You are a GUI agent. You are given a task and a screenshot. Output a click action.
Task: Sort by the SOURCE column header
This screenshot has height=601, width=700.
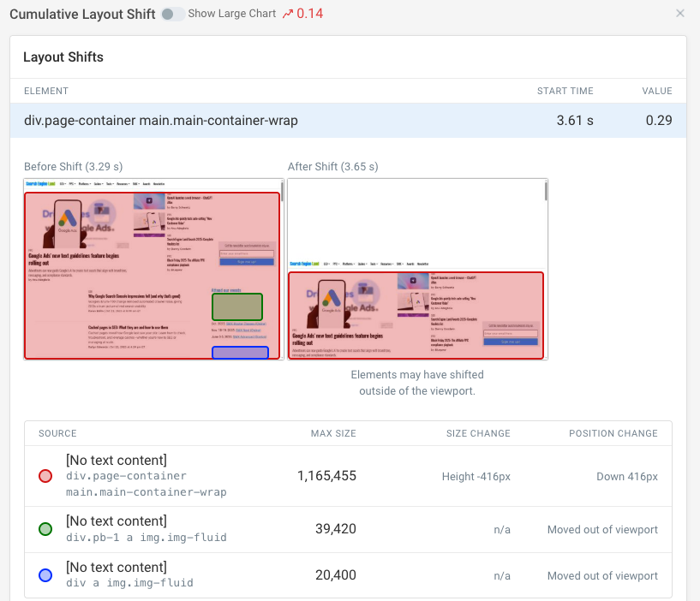[58, 434]
